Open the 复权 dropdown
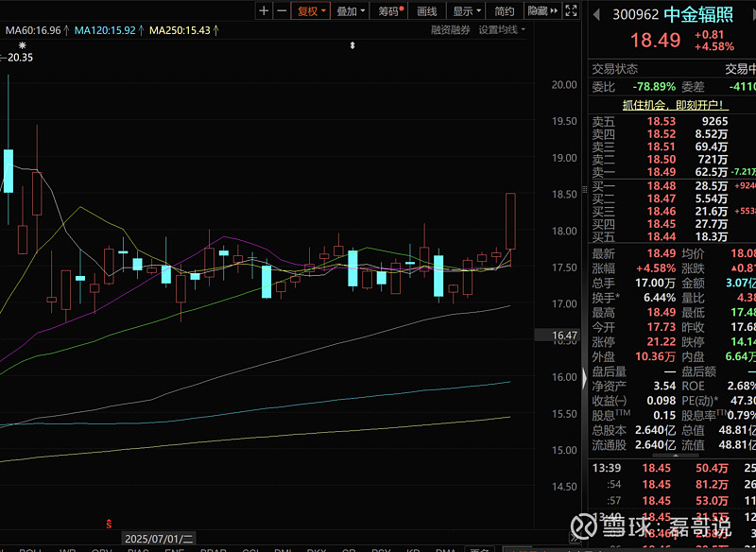 (311, 10)
